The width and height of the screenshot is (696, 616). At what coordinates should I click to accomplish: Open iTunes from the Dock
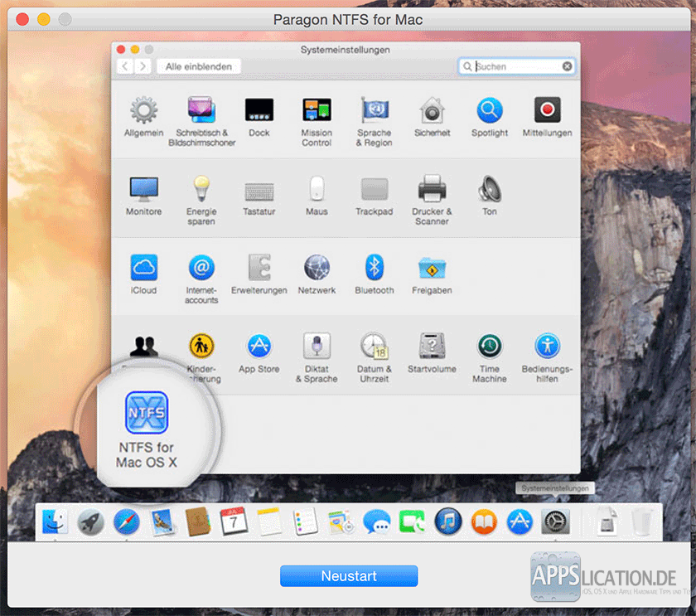point(448,521)
